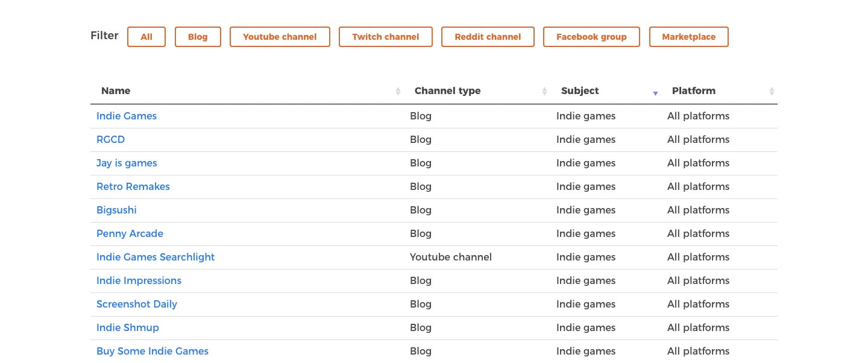Filter the list by All
868x363 pixels.
146,37
